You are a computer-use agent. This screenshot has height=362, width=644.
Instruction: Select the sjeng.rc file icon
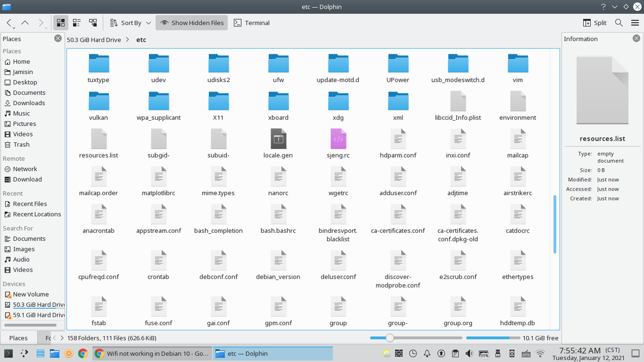(338, 139)
